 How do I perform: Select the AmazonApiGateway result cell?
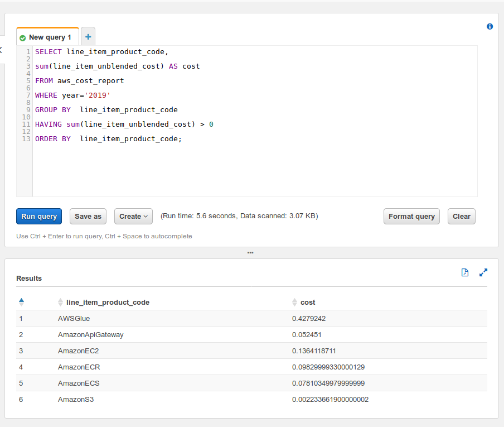point(91,335)
